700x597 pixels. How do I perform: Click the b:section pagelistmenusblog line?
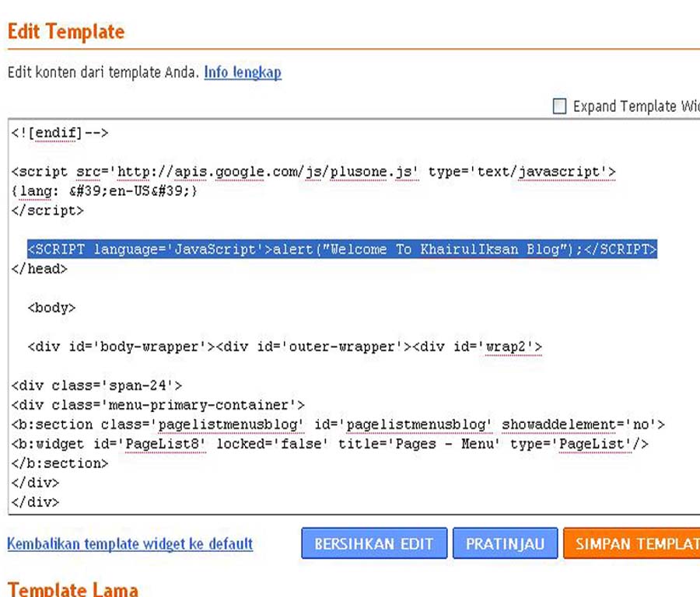tap(338, 424)
